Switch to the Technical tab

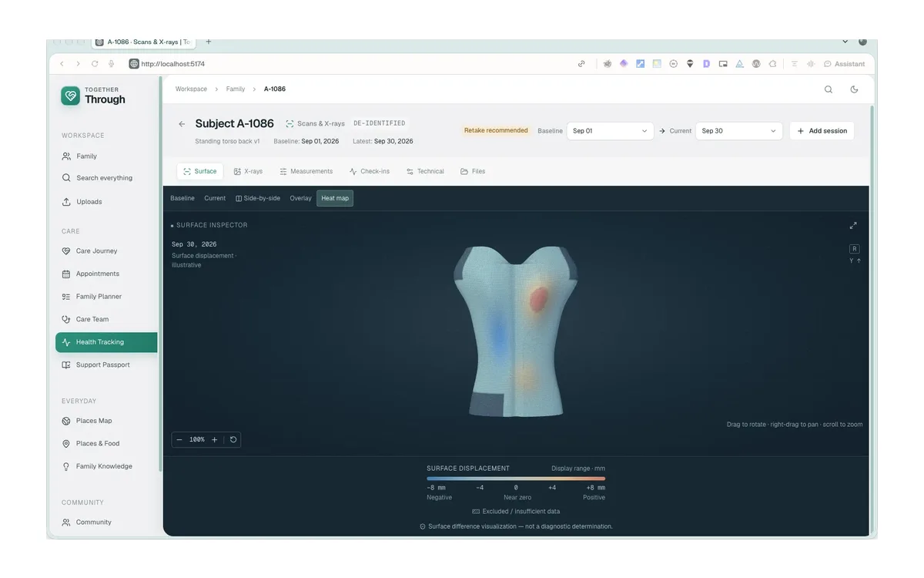coord(426,171)
